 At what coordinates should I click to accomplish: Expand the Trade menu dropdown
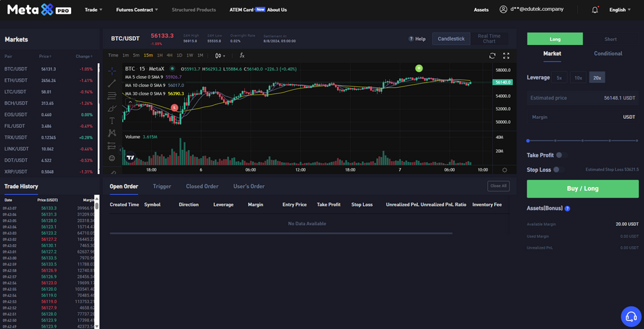93,10
